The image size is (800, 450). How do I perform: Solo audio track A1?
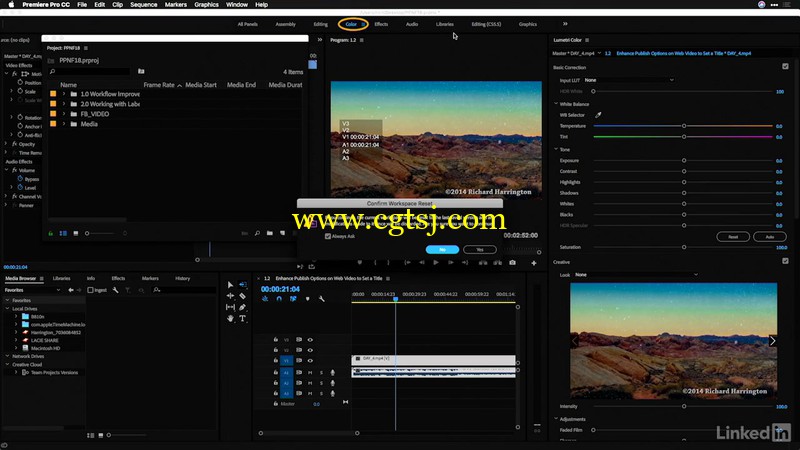click(x=321, y=372)
